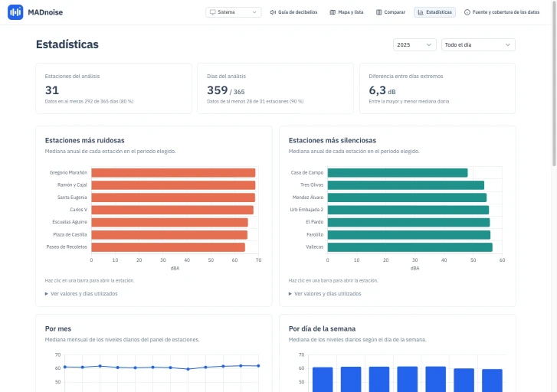Select the Estadísticas nav item
The width and height of the screenshot is (557, 392).
point(435,12)
